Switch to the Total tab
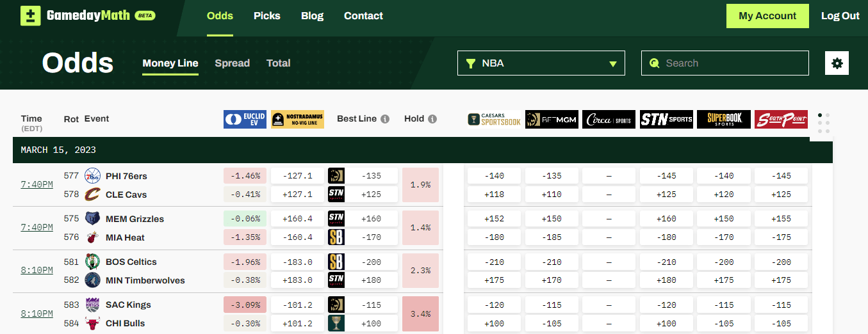The height and width of the screenshot is (334, 868). [279, 63]
